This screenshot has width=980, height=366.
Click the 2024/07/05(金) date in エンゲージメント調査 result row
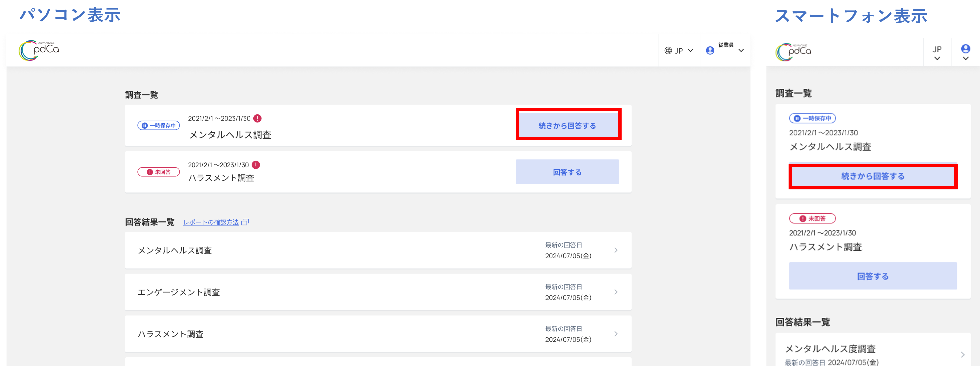click(x=568, y=298)
